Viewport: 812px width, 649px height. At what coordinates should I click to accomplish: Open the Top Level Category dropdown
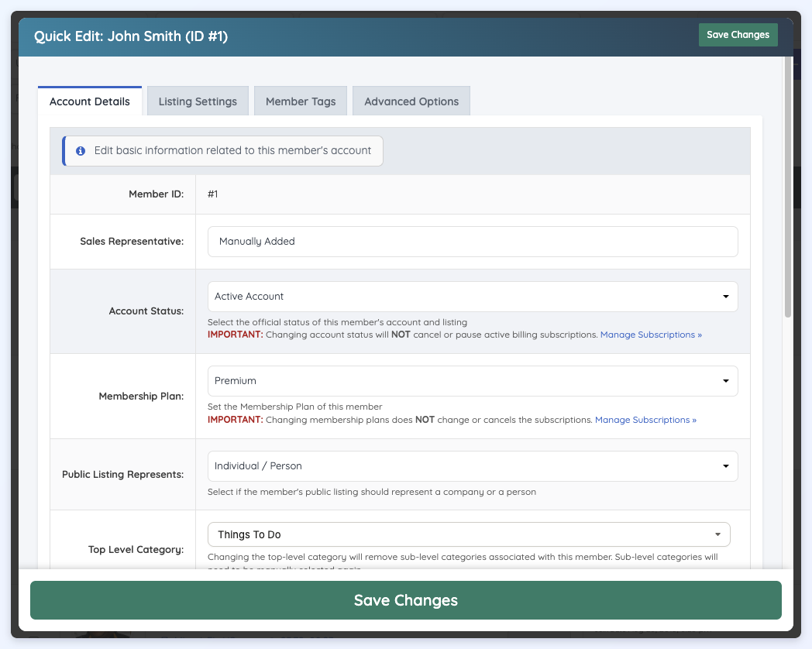(469, 534)
